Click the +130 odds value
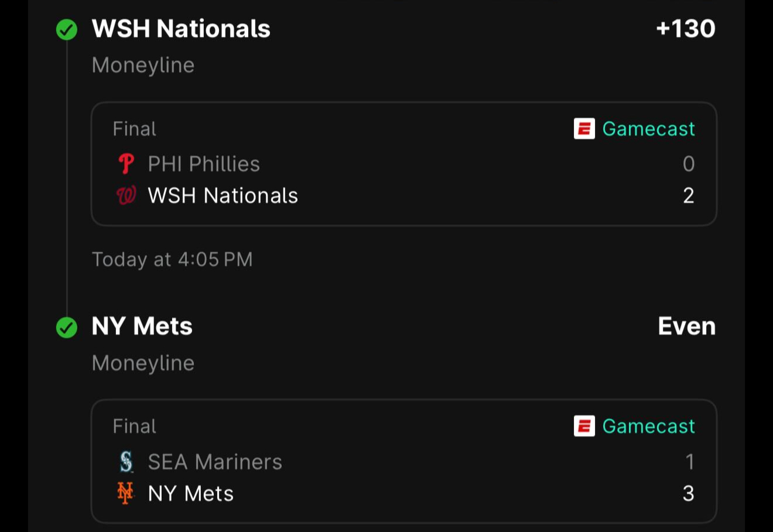 point(686,29)
